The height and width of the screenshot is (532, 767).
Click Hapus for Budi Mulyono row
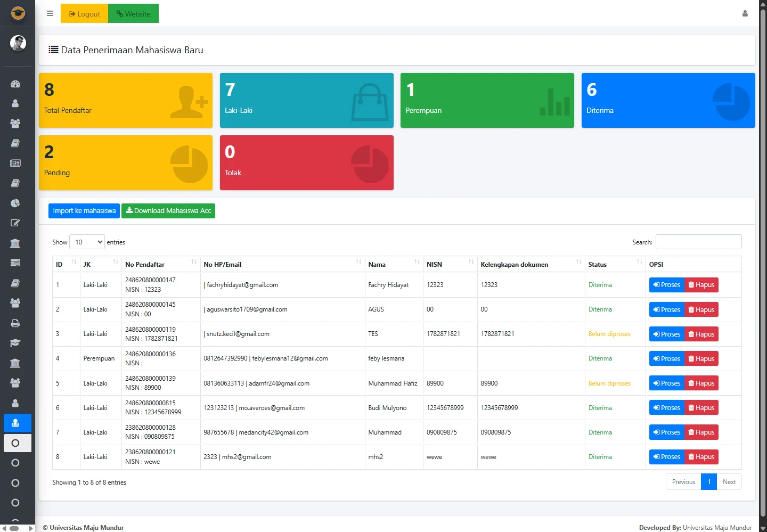pos(701,408)
